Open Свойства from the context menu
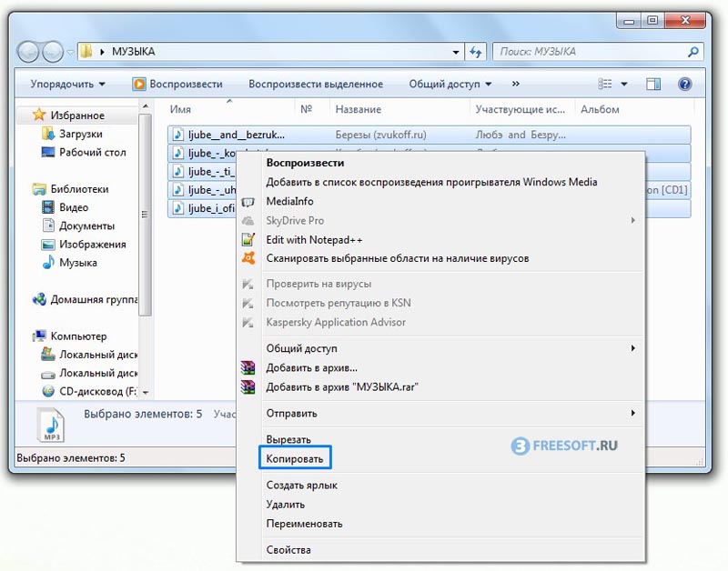Image resolution: width=728 pixels, height=571 pixels. pos(288,550)
